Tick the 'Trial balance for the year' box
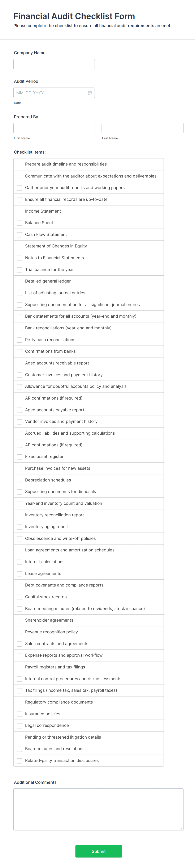The image size is (195, 868). (x=19, y=270)
